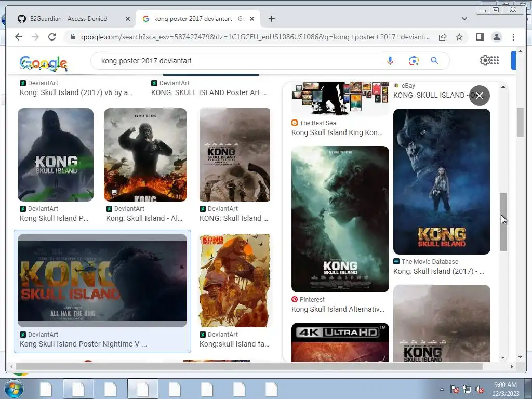Click the search box with kong query
The image size is (532, 399).
(x=237, y=61)
